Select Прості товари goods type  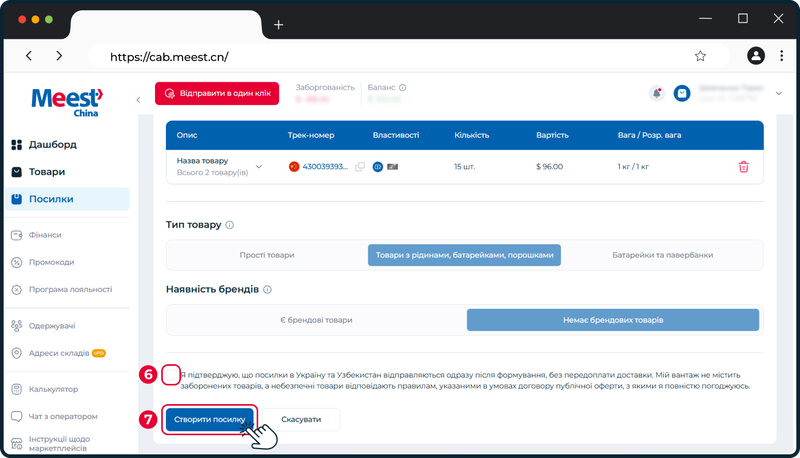(x=267, y=255)
